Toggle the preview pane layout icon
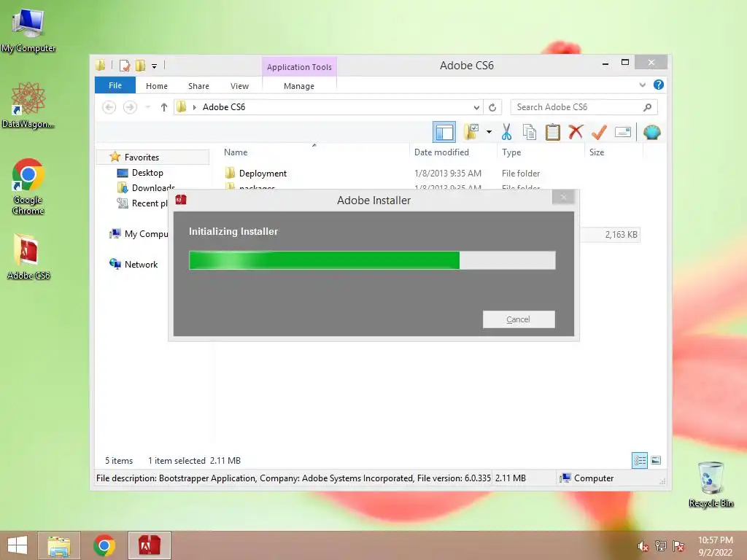747x560 pixels. (444, 132)
